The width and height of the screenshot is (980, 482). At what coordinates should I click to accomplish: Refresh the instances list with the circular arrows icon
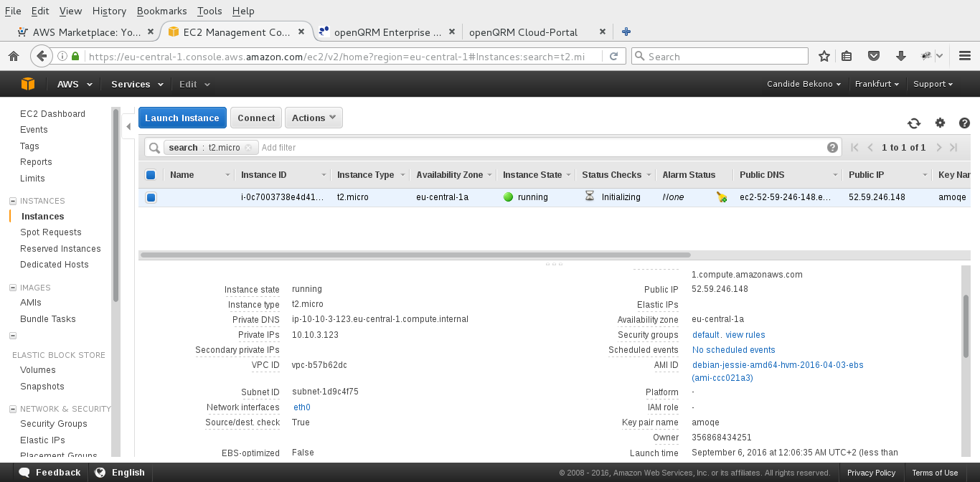pos(914,123)
